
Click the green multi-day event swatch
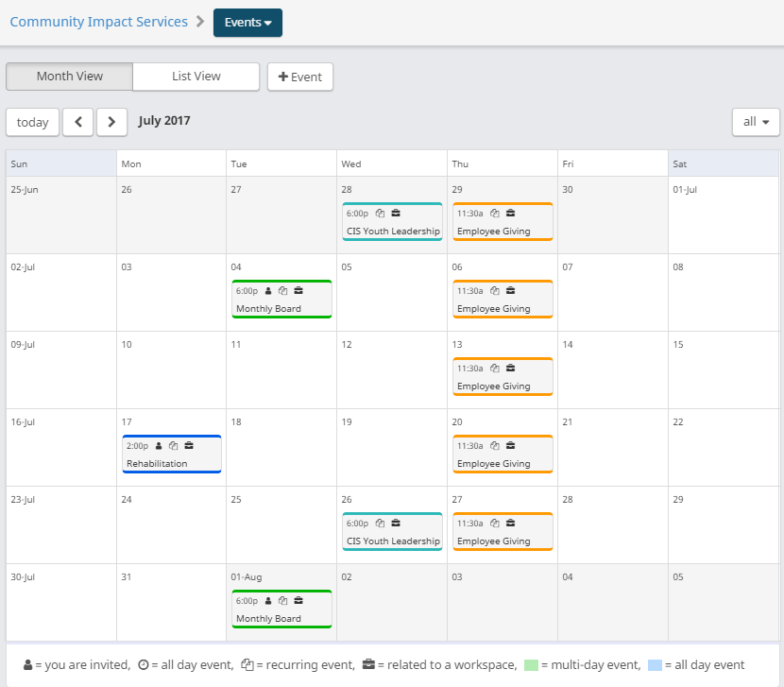(531, 665)
